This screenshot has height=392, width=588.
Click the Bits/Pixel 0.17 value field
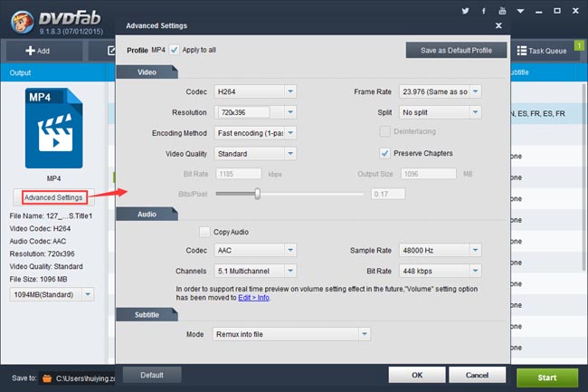388,194
